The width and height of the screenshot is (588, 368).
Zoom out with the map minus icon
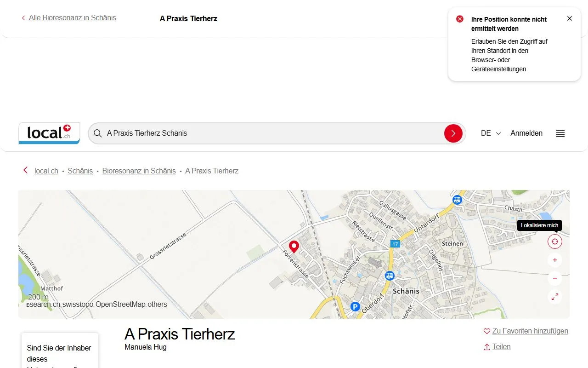(554, 278)
